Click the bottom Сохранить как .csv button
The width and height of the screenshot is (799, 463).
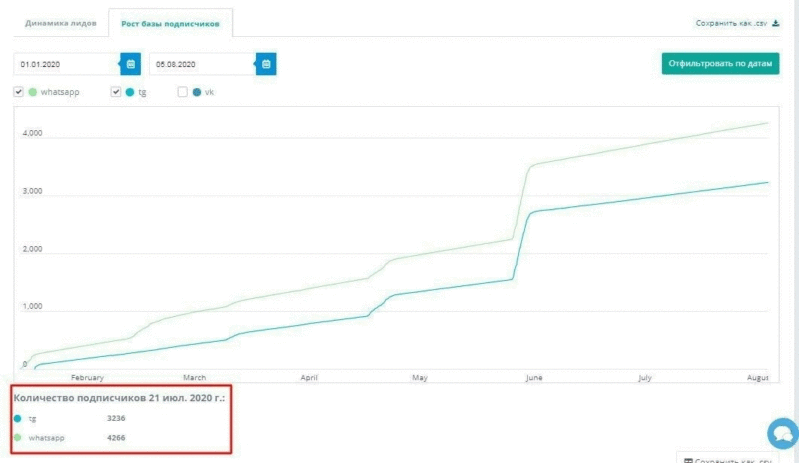(728, 458)
